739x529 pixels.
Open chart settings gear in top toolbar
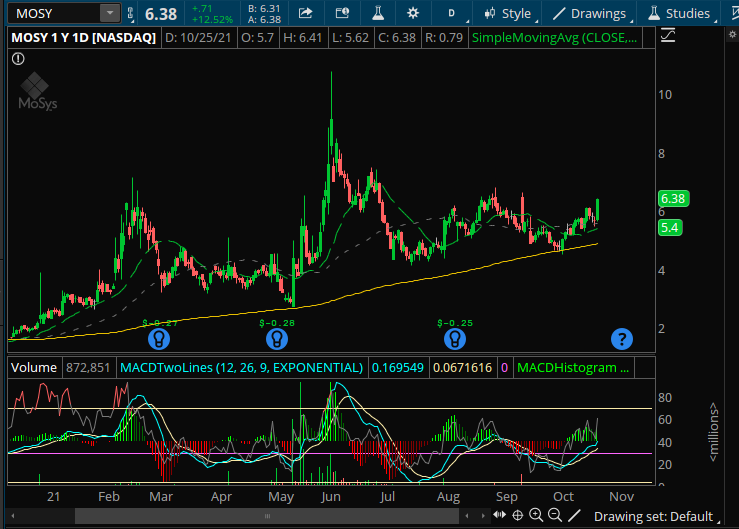pos(413,13)
